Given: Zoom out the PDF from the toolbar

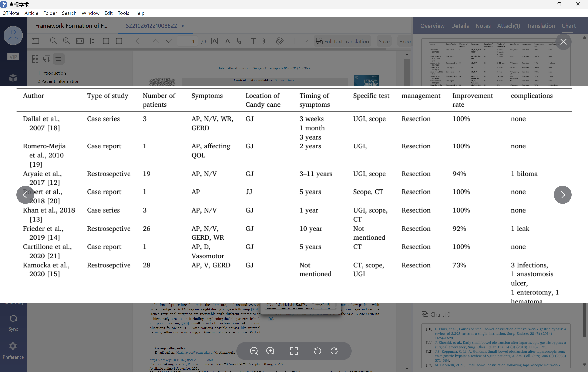Looking at the screenshot, I should coord(53,41).
